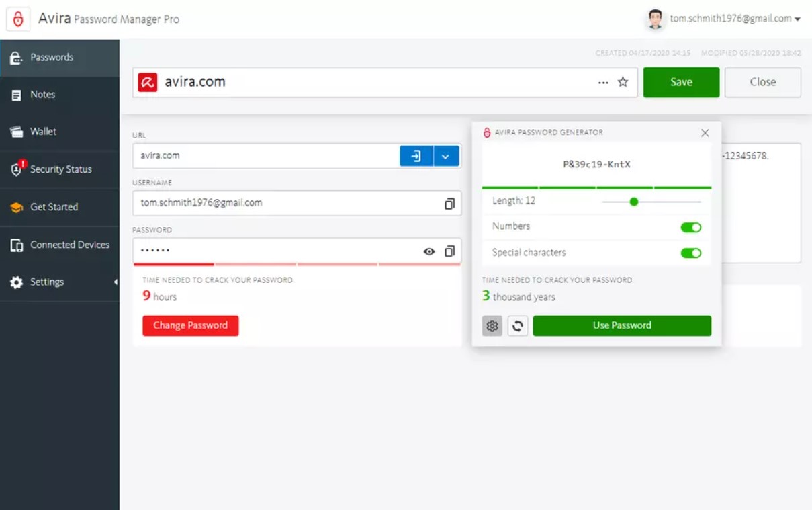Open the Wallet section
This screenshot has width=812, height=510.
pos(44,132)
